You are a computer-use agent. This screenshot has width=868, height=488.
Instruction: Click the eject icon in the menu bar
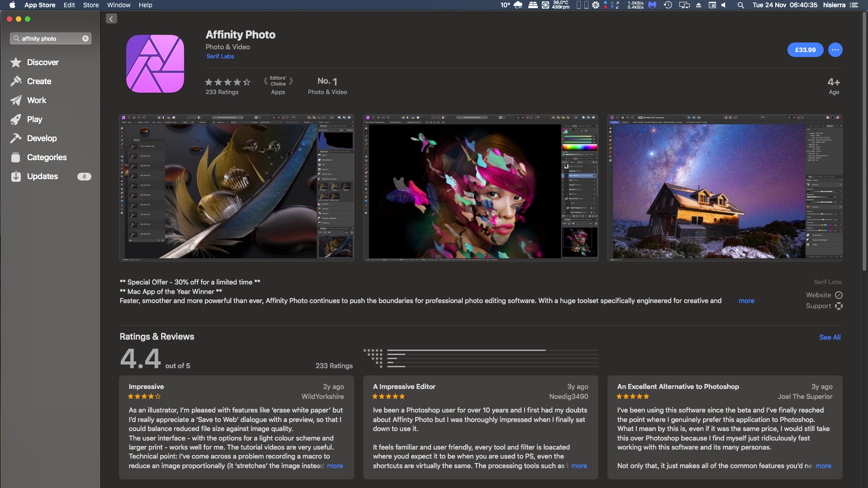pyautogui.click(x=698, y=5)
